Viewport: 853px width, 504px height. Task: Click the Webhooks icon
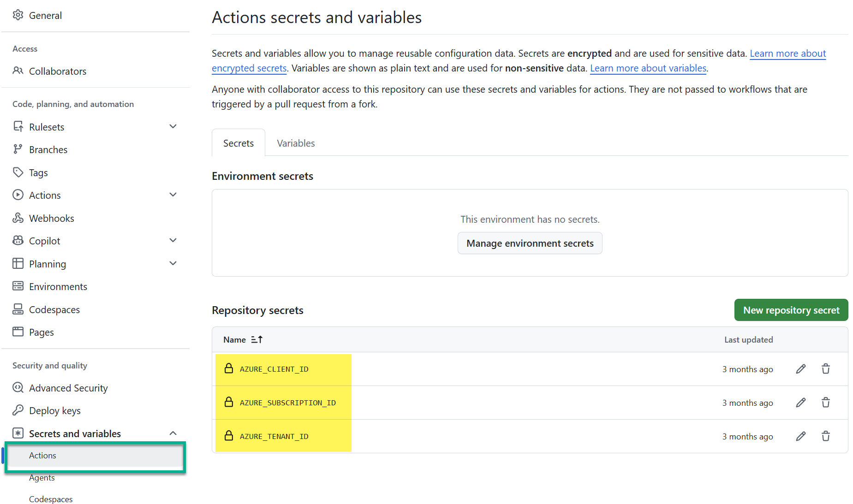[x=18, y=218]
